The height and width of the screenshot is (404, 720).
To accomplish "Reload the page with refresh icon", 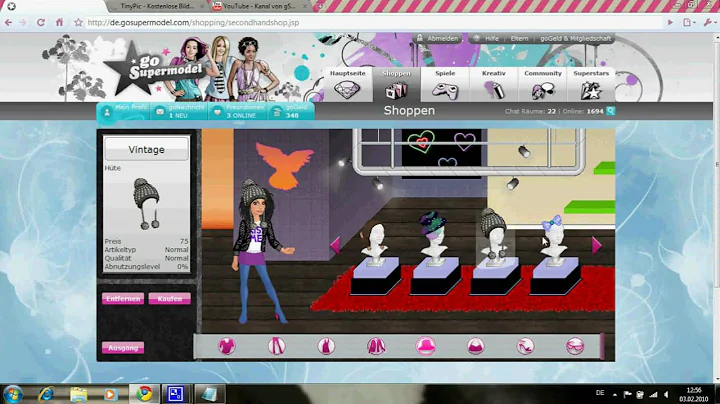I will (x=41, y=22).
